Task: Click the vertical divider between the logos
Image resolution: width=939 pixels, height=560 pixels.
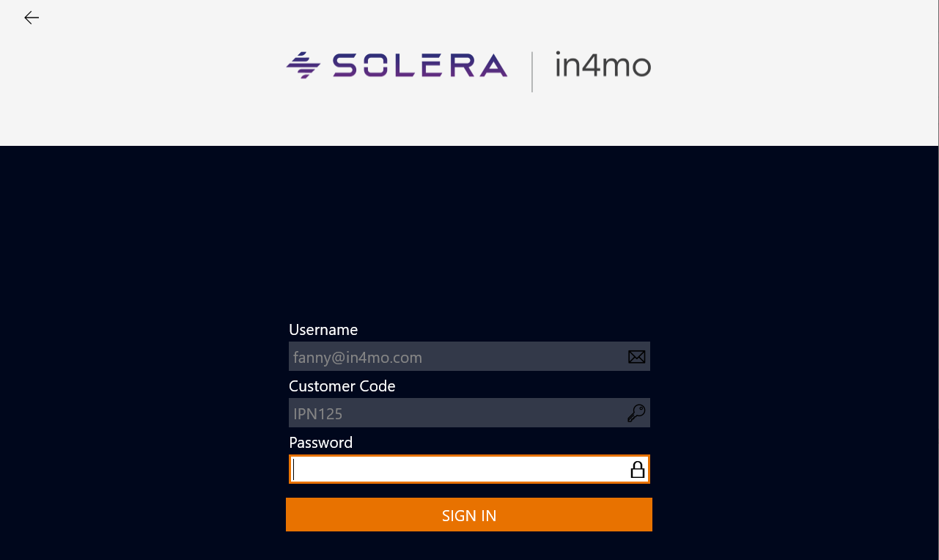Action: pos(532,71)
